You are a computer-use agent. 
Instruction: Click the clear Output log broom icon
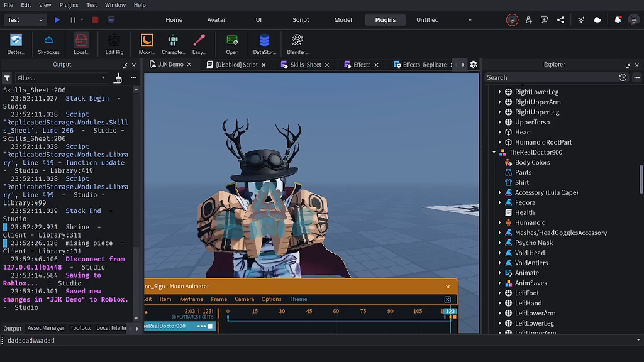tap(117, 77)
